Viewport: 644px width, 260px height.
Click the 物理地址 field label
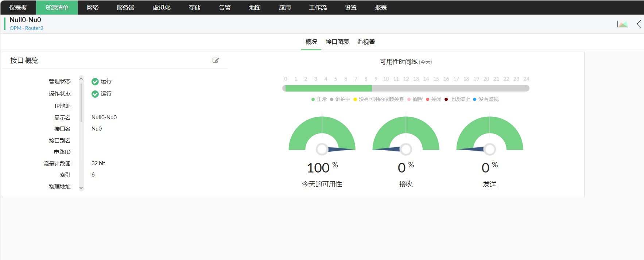60,187
